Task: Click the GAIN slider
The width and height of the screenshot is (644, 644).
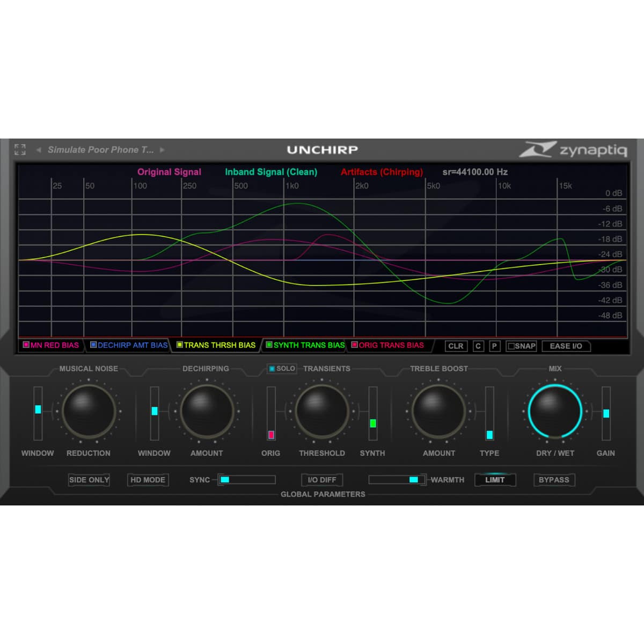Action: [606, 414]
